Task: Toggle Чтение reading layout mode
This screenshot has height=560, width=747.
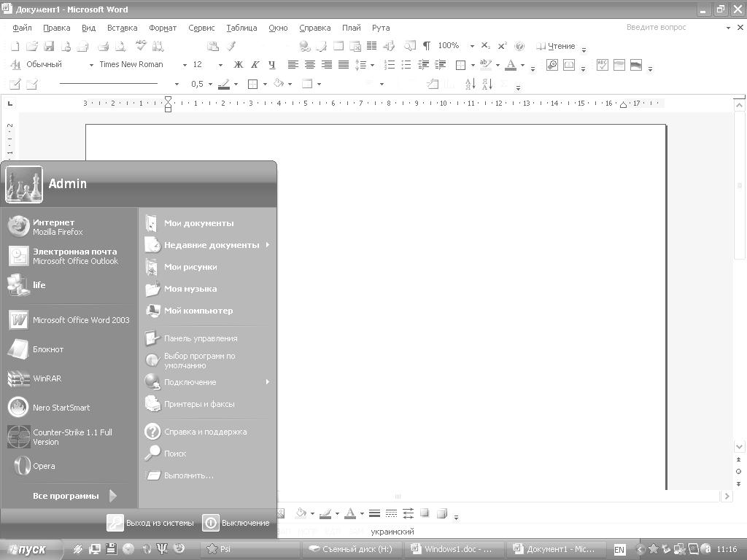Action: 555,46
